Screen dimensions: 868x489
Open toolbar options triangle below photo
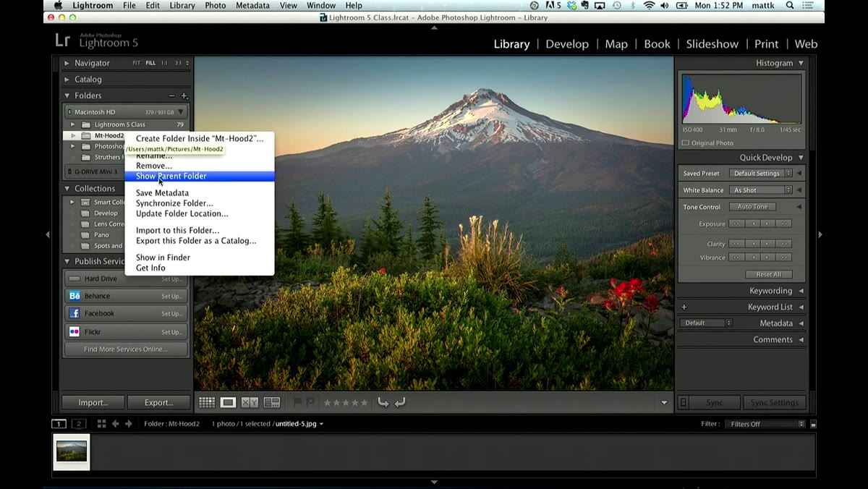(664, 403)
